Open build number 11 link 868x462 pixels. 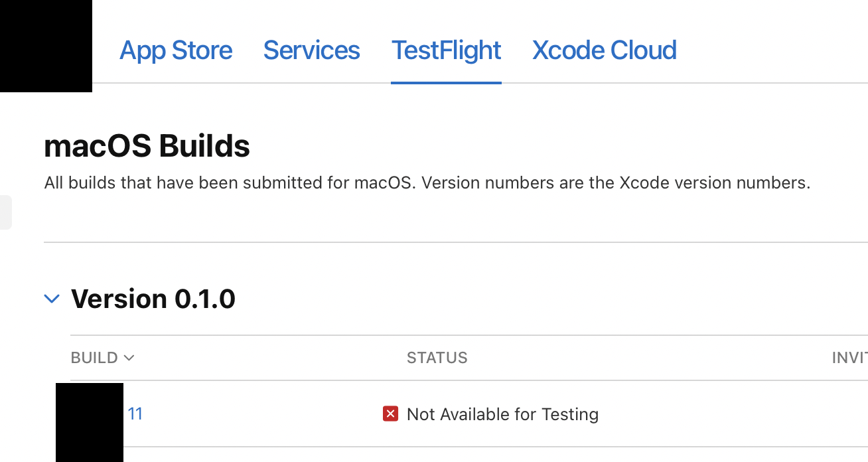point(135,414)
